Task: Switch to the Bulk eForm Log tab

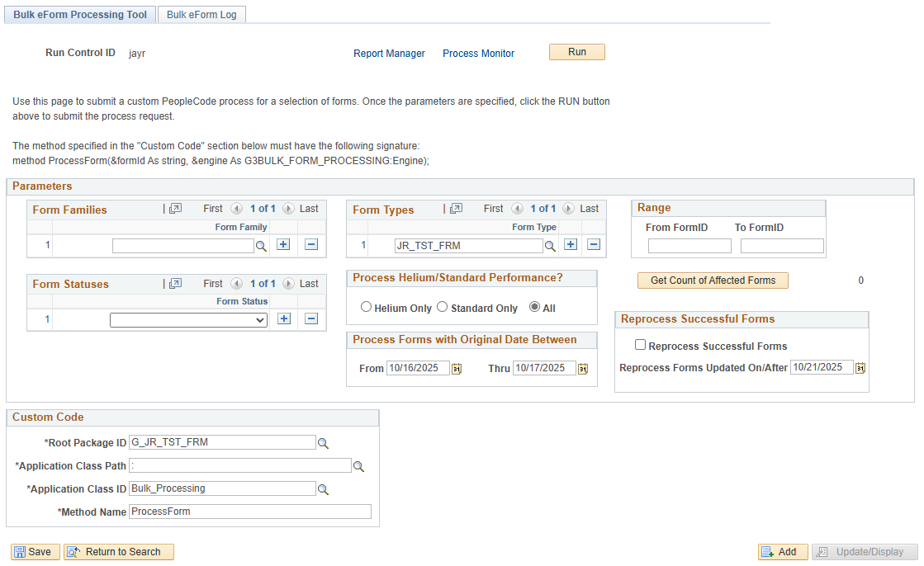Action: pyautogui.click(x=201, y=14)
